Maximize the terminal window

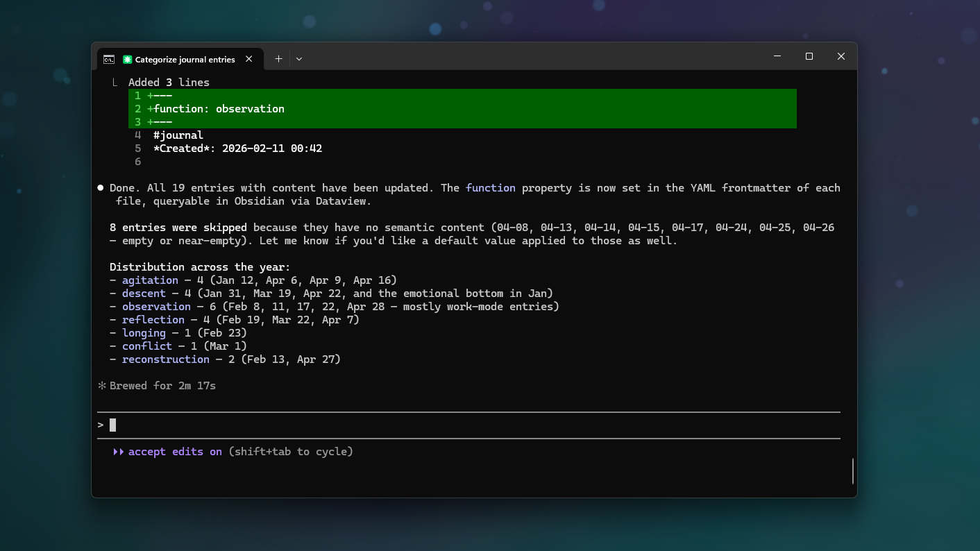point(809,56)
